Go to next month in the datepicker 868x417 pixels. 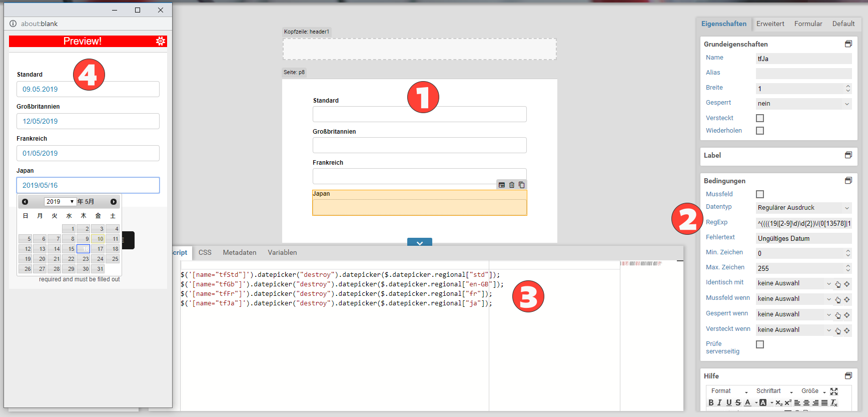coord(114,202)
